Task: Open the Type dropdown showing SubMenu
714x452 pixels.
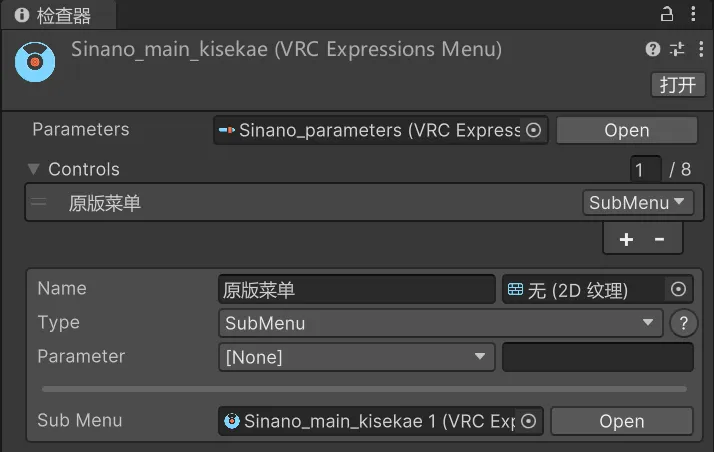Action: pos(440,323)
